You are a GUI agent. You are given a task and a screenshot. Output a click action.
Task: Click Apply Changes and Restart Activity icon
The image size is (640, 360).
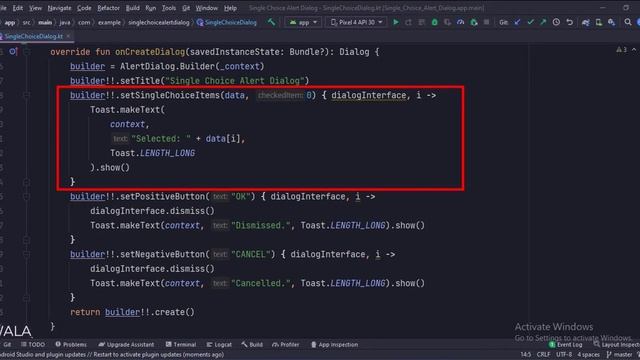(x=409, y=22)
